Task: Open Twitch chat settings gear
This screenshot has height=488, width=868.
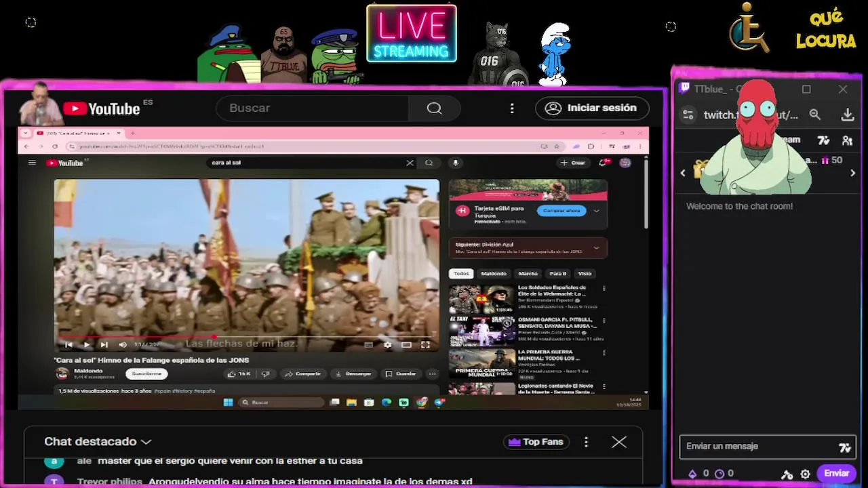Action: (x=805, y=474)
